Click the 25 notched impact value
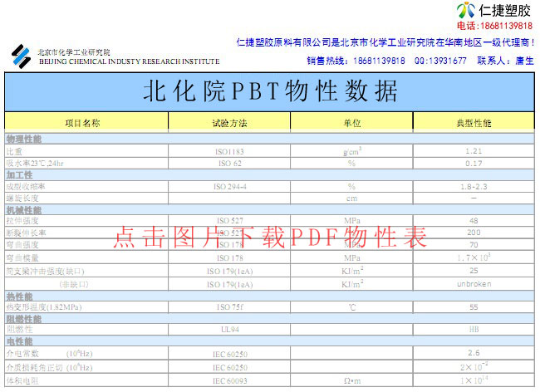This screenshot has width=540, height=392. click(474, 271)
